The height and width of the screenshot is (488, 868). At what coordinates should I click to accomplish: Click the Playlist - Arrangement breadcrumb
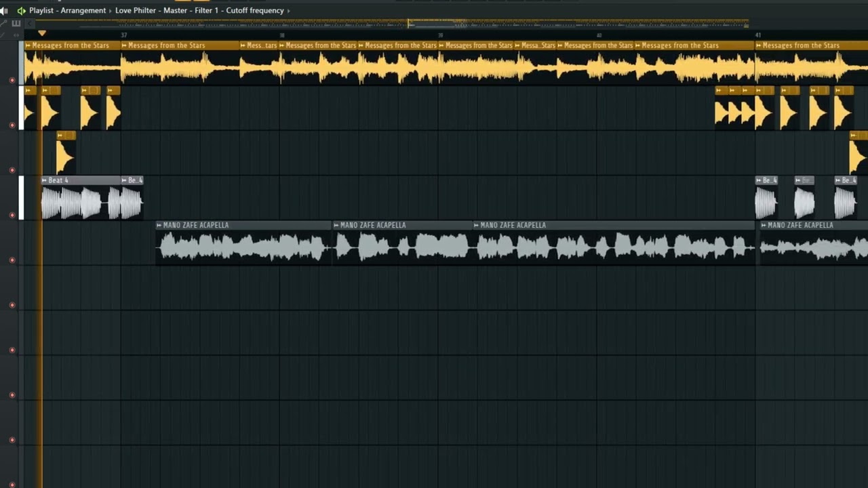tap(67, 11)
